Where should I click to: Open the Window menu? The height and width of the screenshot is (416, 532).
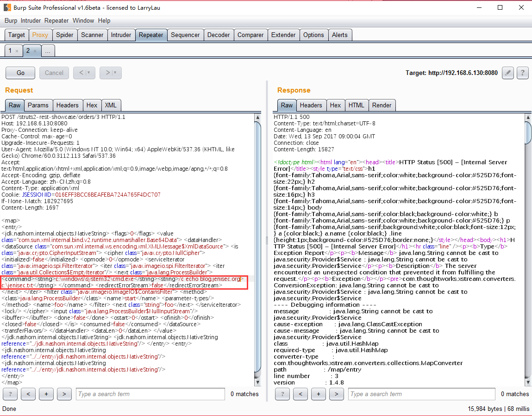pyautogui.click(x=83, y=21)
